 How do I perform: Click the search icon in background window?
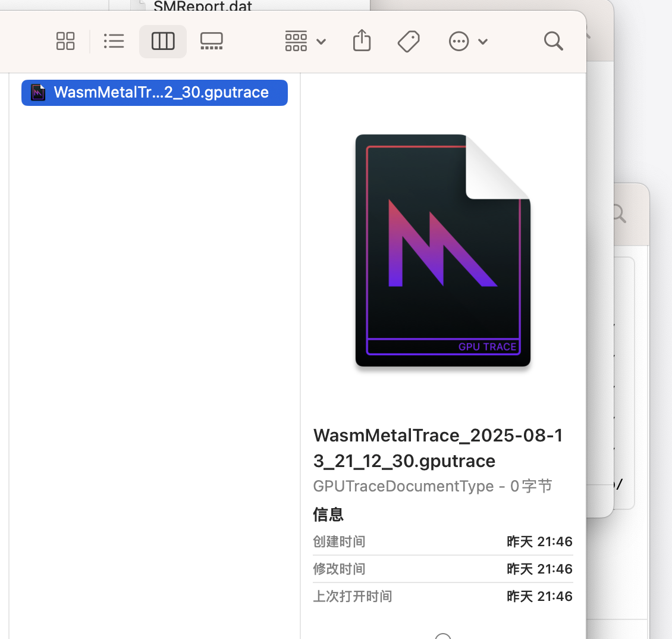point(620,214)
